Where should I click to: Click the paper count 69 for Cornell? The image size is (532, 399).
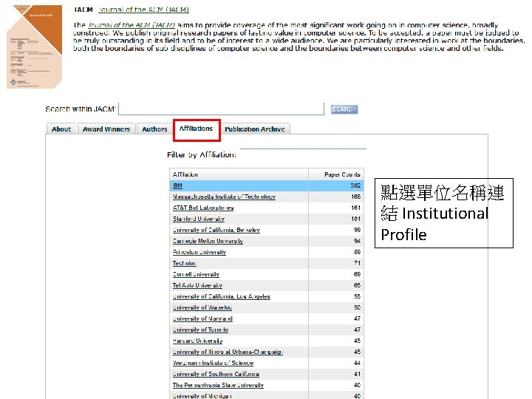[x=358, y=274]
